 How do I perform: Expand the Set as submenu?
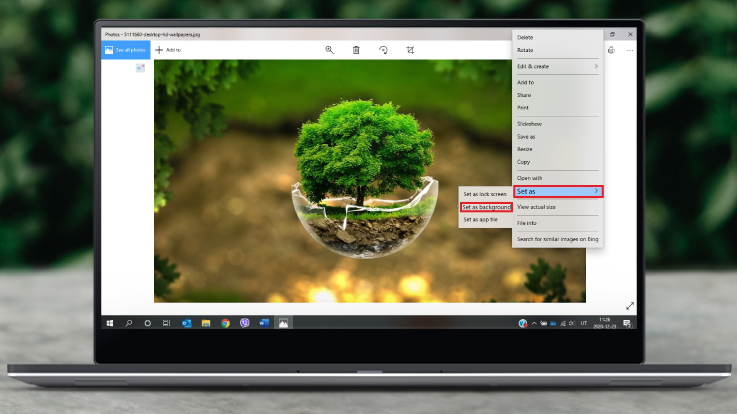[x=557, y=191]
